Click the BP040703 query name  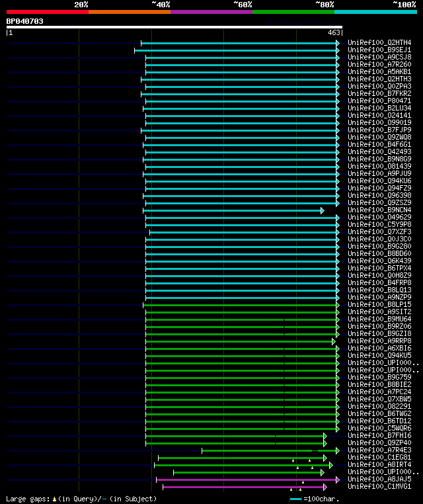pyautogui.click(x=24, y=21)
